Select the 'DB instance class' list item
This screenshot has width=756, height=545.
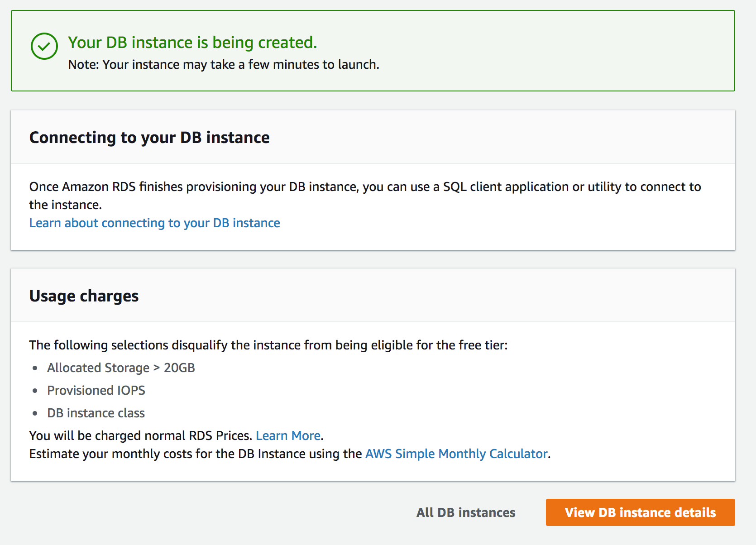(96, 413)
